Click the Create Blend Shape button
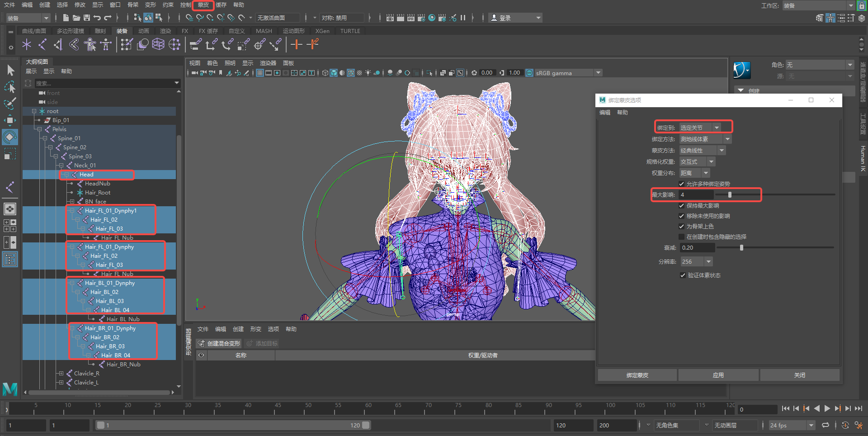Screen dimensions: 868x436 [x=219, y=343]
